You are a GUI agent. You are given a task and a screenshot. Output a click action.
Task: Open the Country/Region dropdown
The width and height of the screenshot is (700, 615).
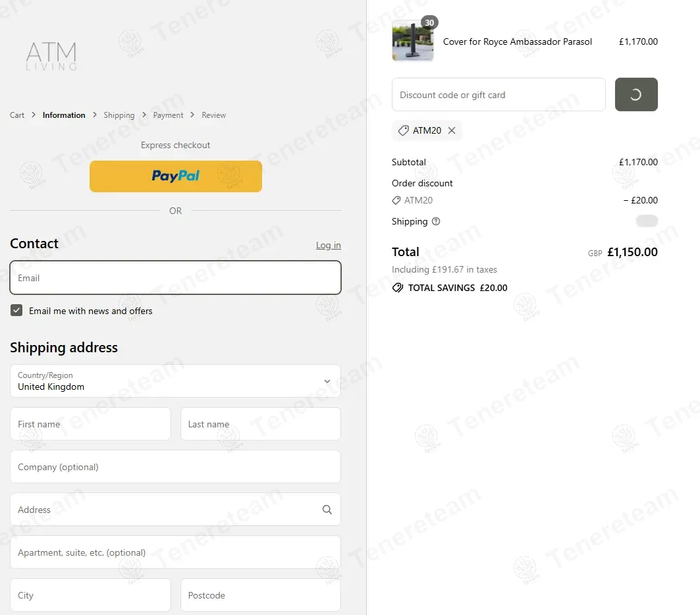(175, 381)
